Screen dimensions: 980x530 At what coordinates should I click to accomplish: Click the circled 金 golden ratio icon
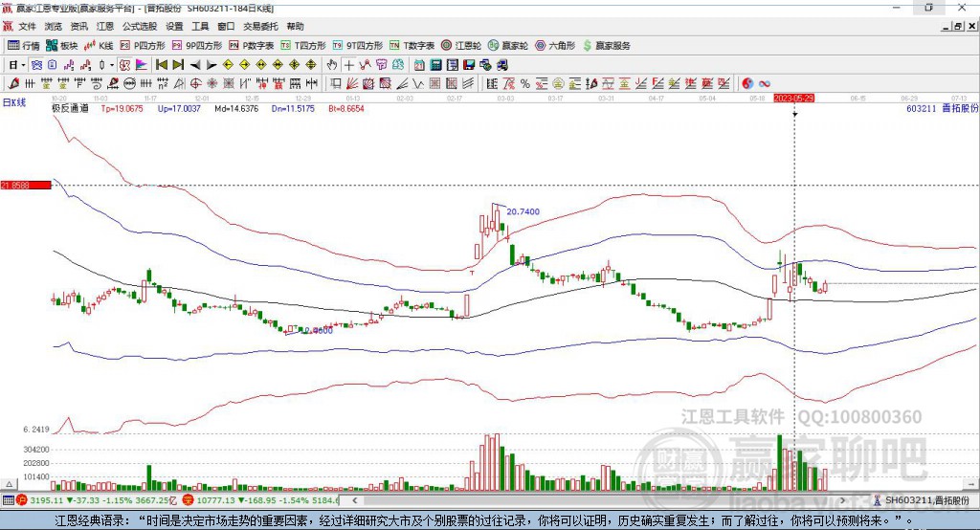tap(558, 83)
